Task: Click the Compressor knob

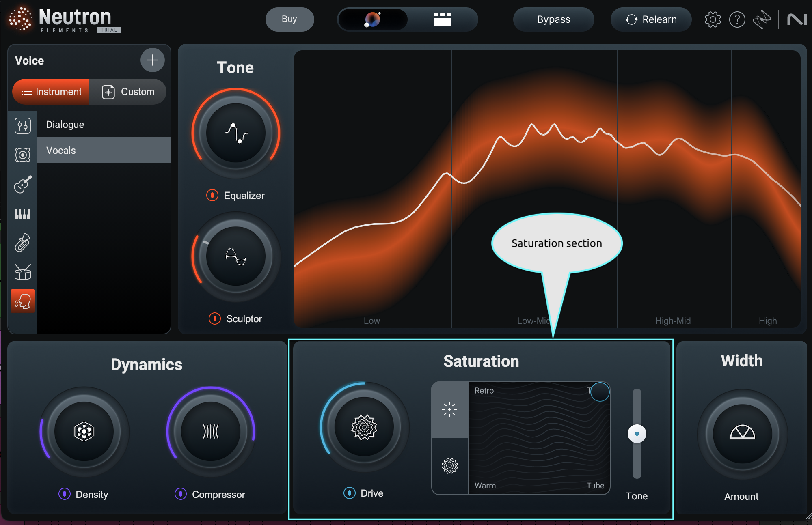Action: click(211, 431)
